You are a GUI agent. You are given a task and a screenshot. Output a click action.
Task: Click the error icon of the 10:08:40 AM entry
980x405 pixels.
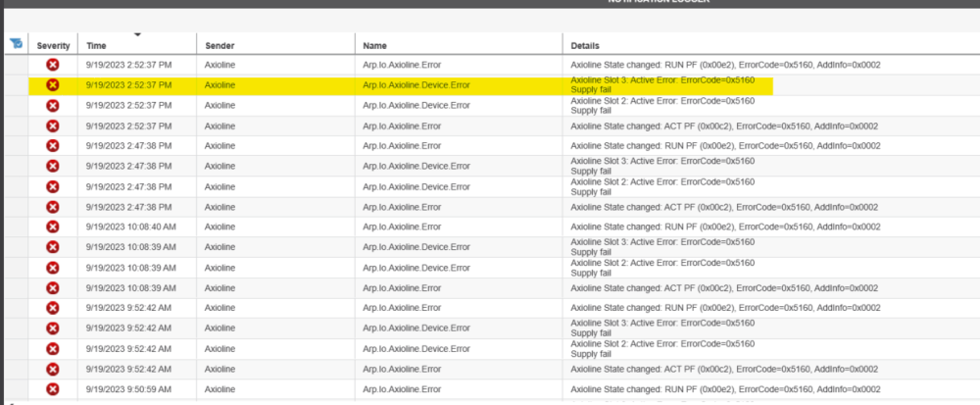[x=53, y=227]
